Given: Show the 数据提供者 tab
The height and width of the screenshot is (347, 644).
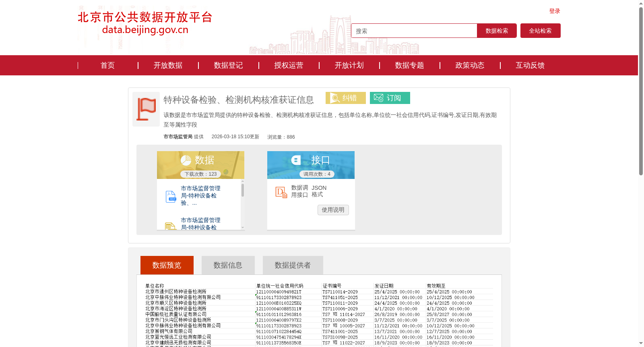Looking at the screenshot, I should 293,265.
